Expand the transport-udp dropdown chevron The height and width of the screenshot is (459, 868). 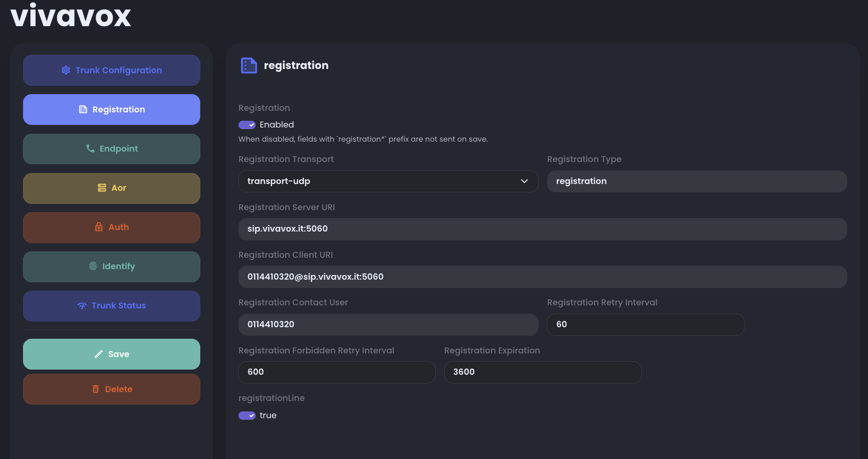click(524, 181)
